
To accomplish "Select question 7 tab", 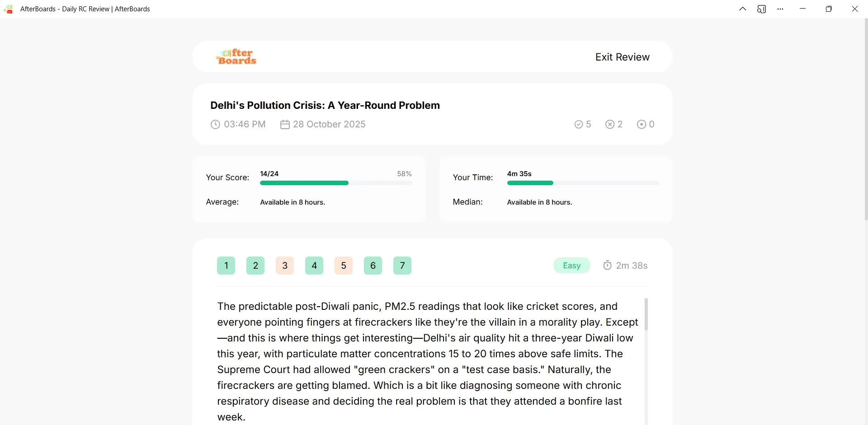I will [402, 266].
